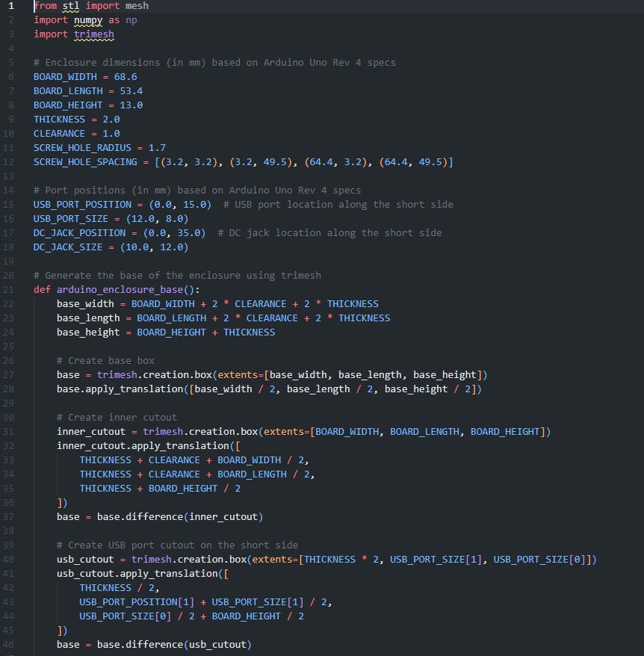644x656 pixels.
Task: Click line number 40 in the gutter
Action: click(x=8, y=560)
